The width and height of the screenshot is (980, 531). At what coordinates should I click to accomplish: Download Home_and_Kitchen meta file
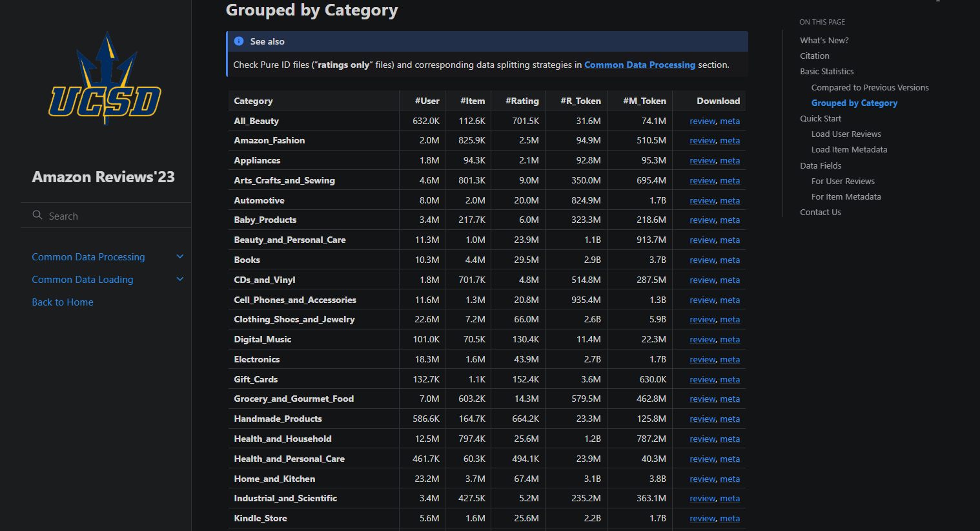coord(730,479)
